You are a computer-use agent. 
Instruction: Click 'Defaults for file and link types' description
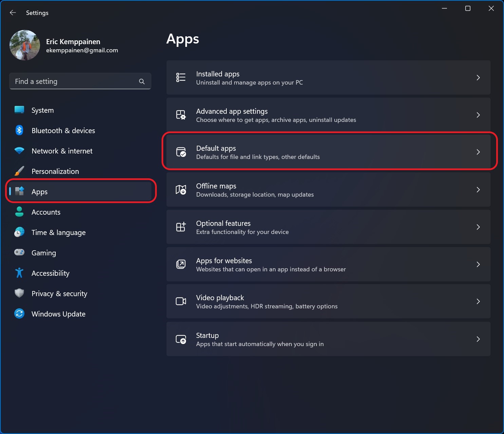[258, 157]
